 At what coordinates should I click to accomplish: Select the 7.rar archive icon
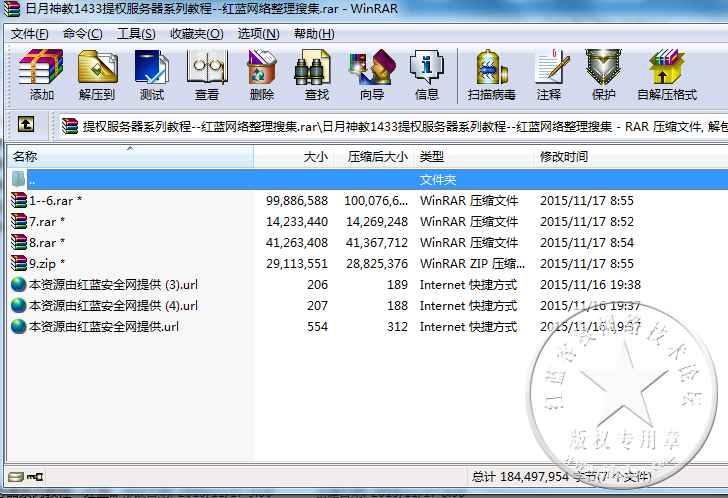[x=19, y=221]
